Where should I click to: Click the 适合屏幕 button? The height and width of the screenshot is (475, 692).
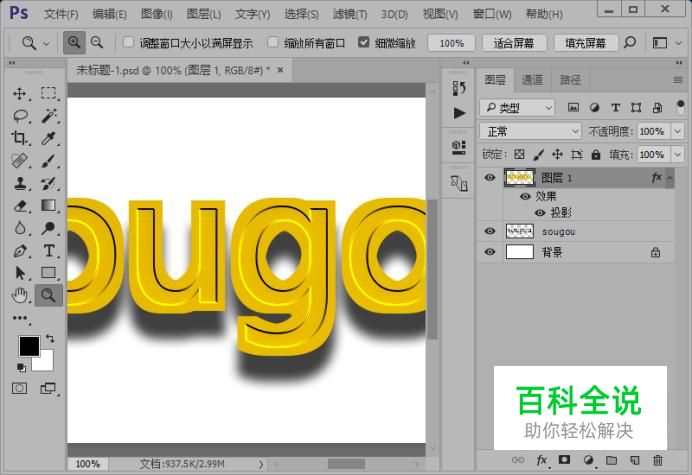point(514,43)
